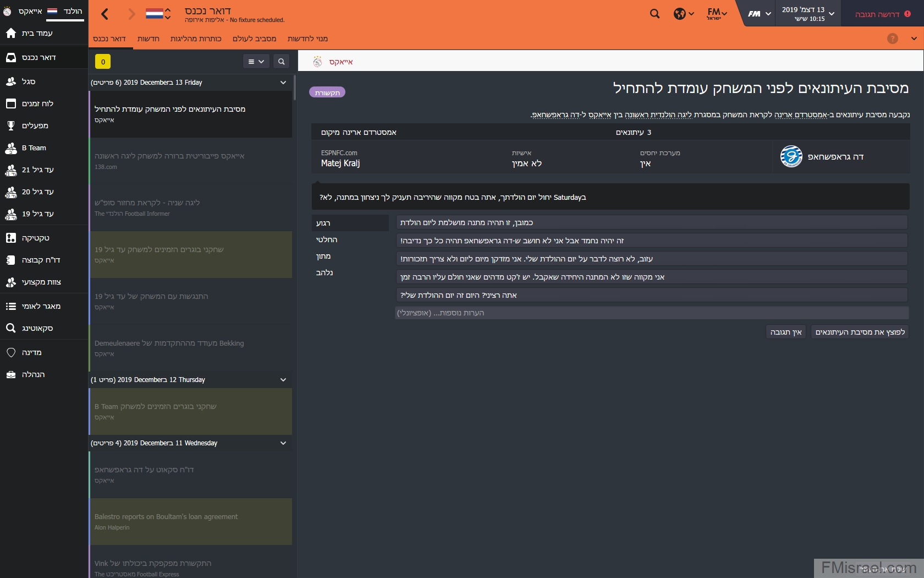The width and height of the screenshot is (924, 578).
Task: Open message Balestro reports on Boultam's loan agreement
Action: coord(190,521)
